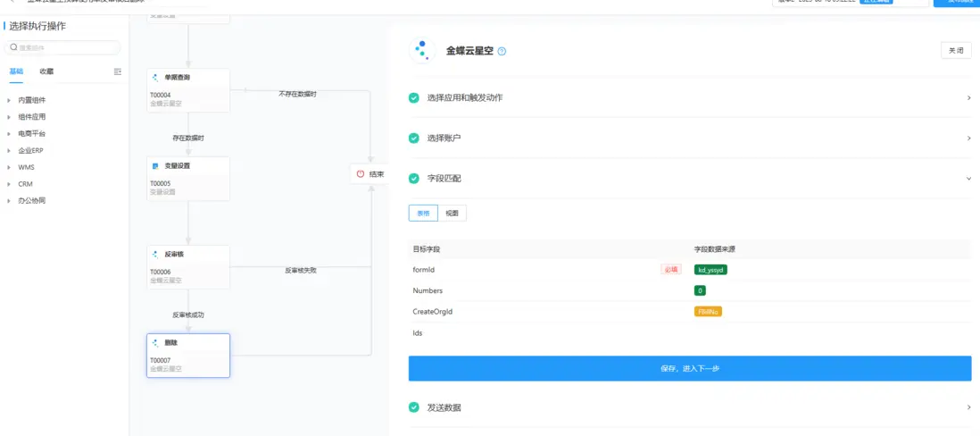Screen dimensions: 980x436
Task: Expand the 组件应用 tree category
Action: coord(9,117)
